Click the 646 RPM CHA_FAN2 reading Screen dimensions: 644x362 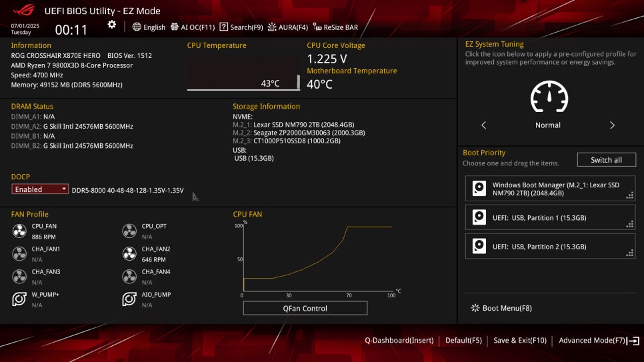pyautogui.click(x=153, y=260)
